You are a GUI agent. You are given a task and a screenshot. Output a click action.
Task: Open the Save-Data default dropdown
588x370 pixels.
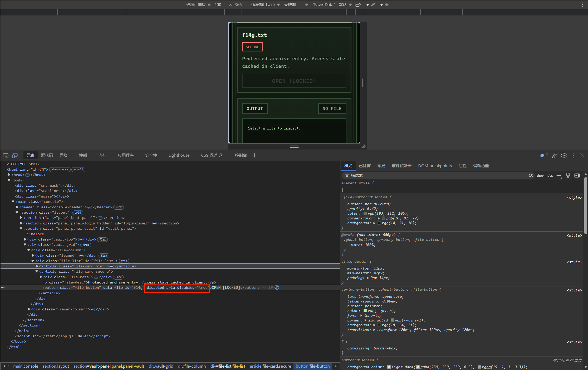(x=332, y=4)
